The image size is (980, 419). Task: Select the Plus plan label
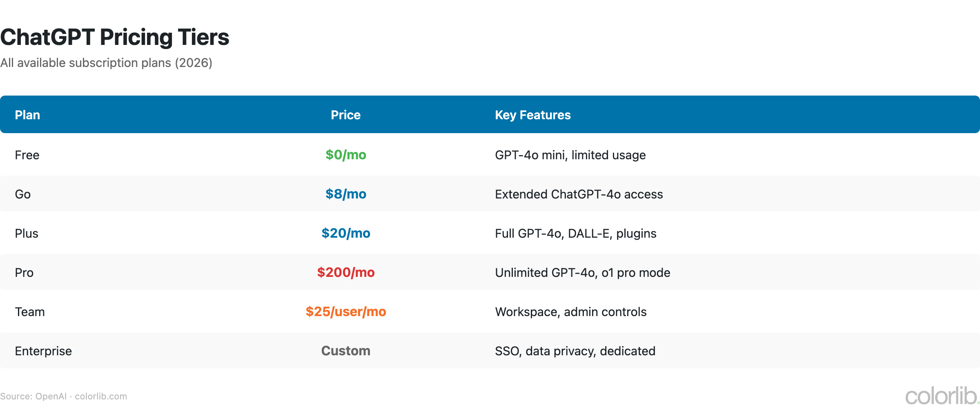[x=27, y=234]
